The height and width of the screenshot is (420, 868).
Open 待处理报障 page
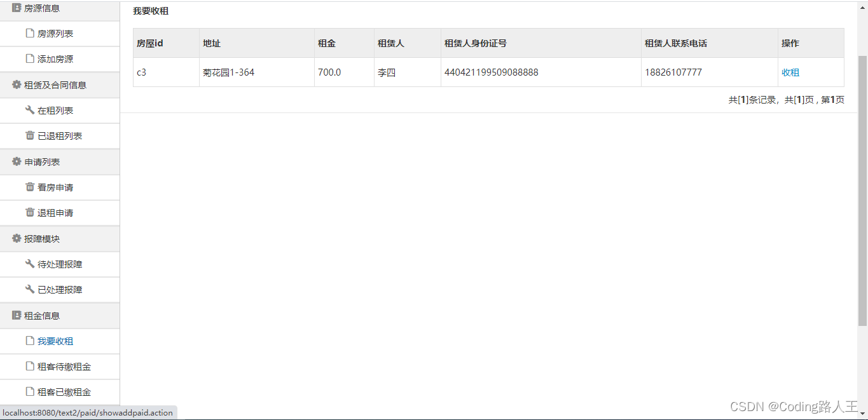60,264
